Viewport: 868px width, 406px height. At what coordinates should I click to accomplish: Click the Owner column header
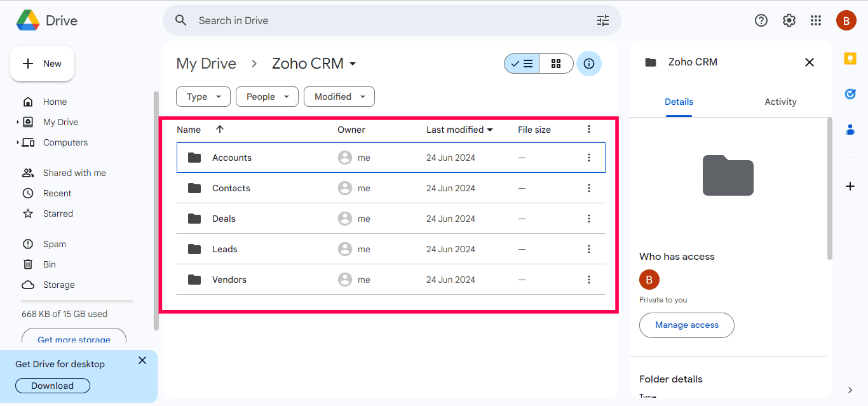(x=351, y=130)
